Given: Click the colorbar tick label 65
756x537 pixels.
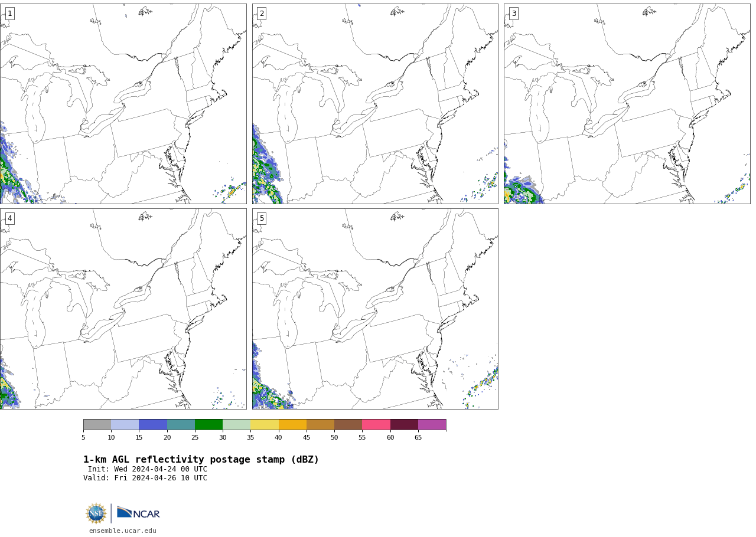Looking at the screenshot, I should [x=418, y=437].
